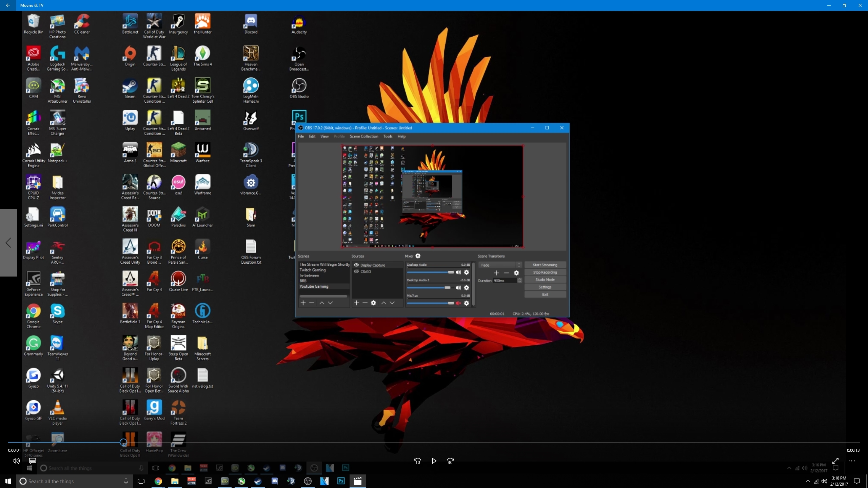Viewport: 868px width, 488px height.
Task: Click the video seek bar playhead circle
Action: (x=123, y=442)
